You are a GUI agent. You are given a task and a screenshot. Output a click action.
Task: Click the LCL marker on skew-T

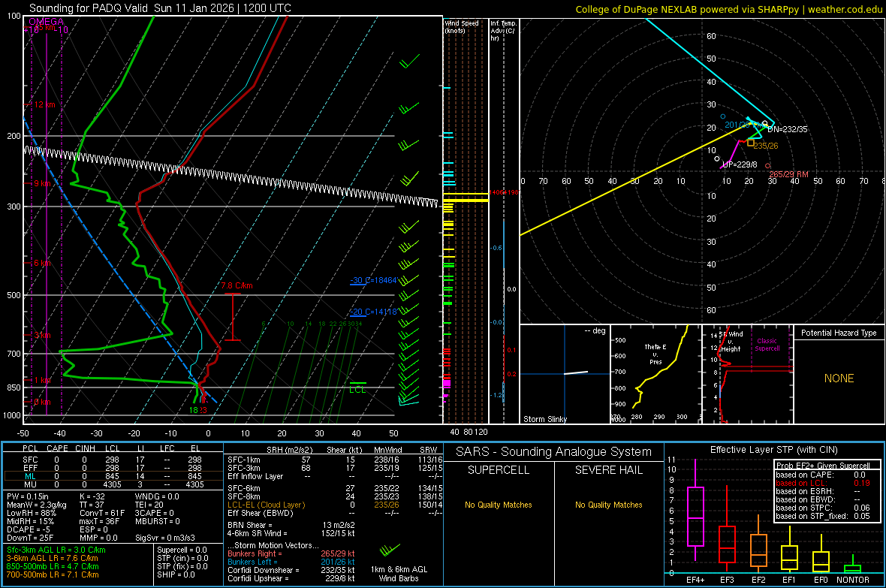[357, 390]
